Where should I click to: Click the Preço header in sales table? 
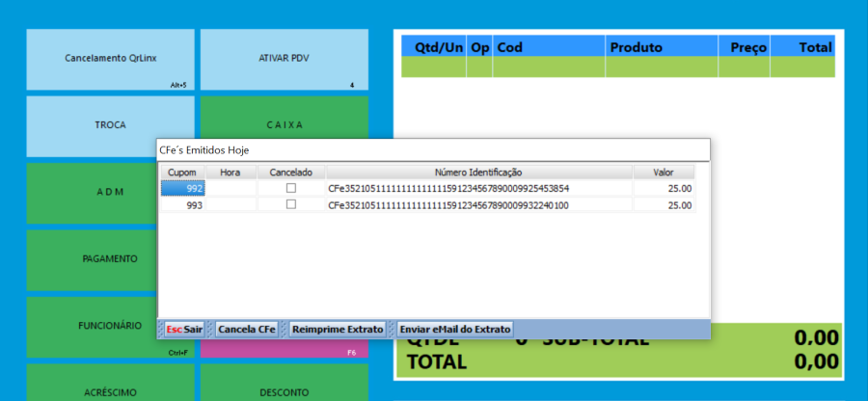[x=744, y=47]
